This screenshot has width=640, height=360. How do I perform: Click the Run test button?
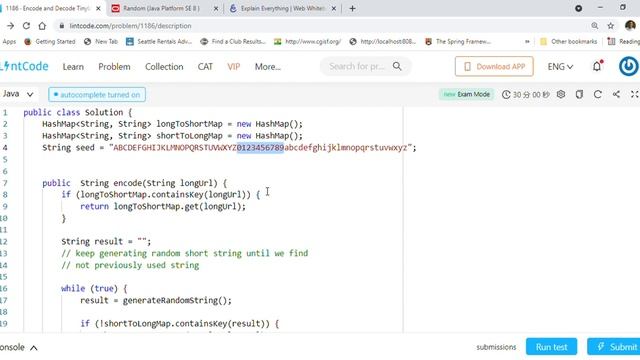[x=551, y=347]
